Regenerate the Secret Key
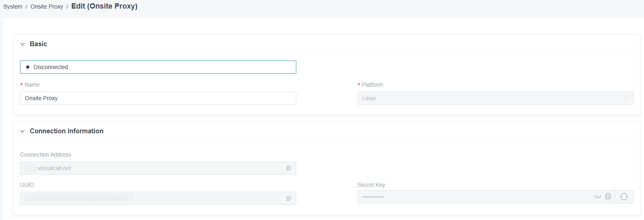Viewport: 644px width, 220px height. [624, 197]
